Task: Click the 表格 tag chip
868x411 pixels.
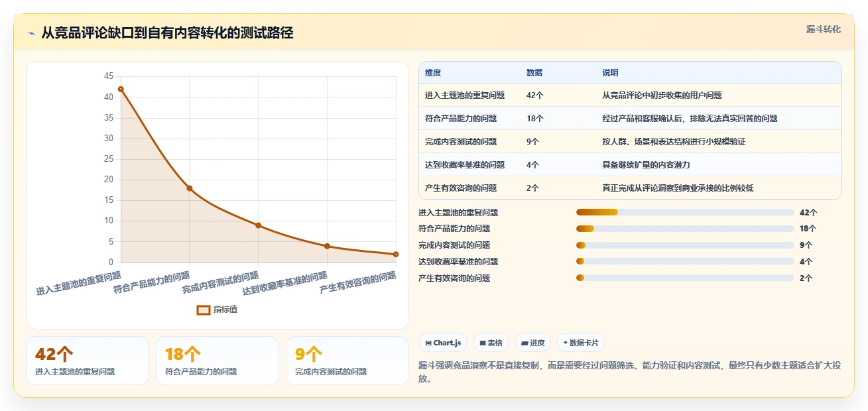Action: click(x=491, y=343)
